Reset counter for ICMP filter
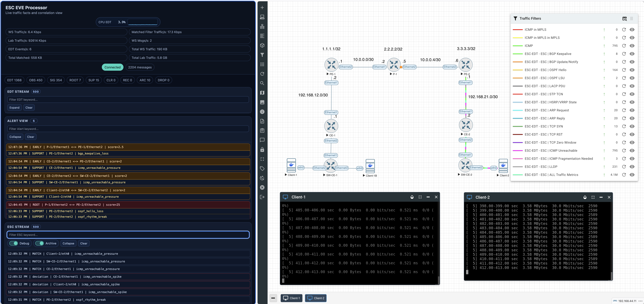 tap(624, 46)
